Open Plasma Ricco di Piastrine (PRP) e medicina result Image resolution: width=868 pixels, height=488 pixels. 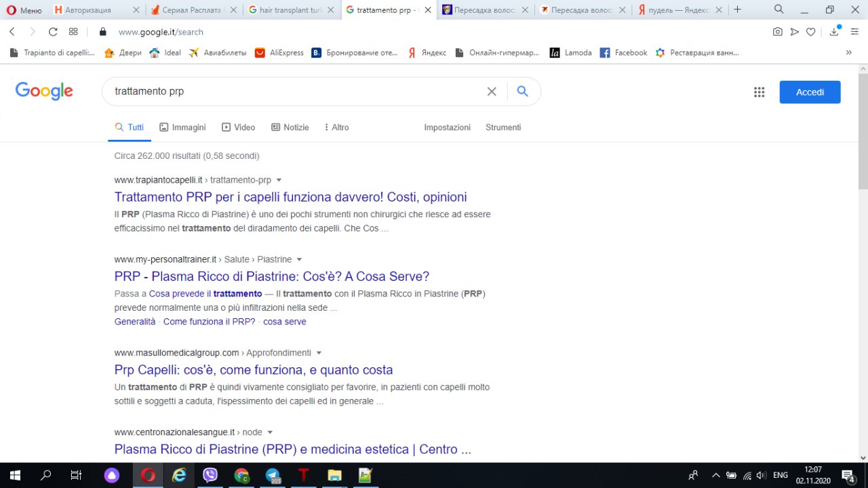click(x=292, y=449)
